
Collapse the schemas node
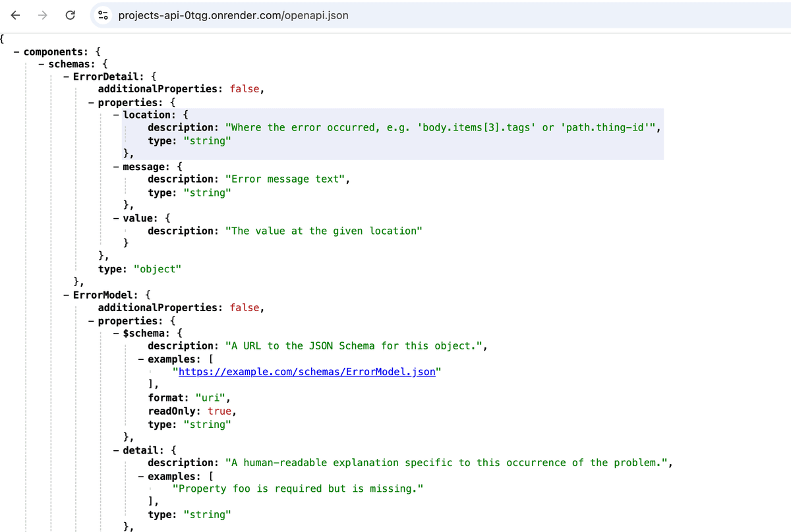pos(41,63)
